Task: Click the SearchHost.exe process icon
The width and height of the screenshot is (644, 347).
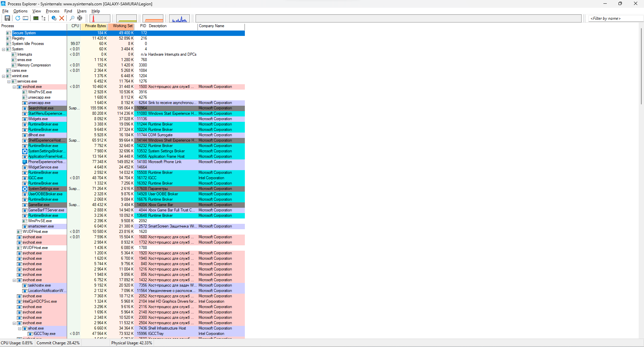Action: pos(25,108)
